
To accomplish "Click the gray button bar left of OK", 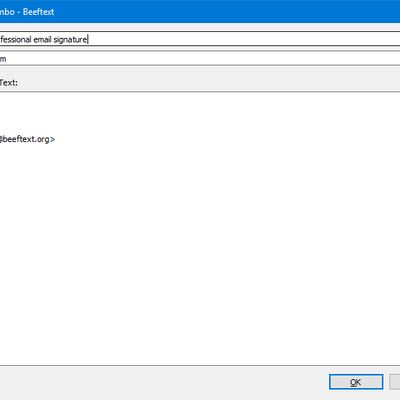I will [163, 382].
